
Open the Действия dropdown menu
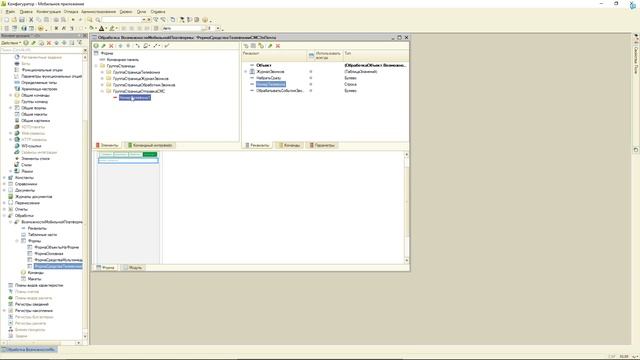click(x=11, y=43)
